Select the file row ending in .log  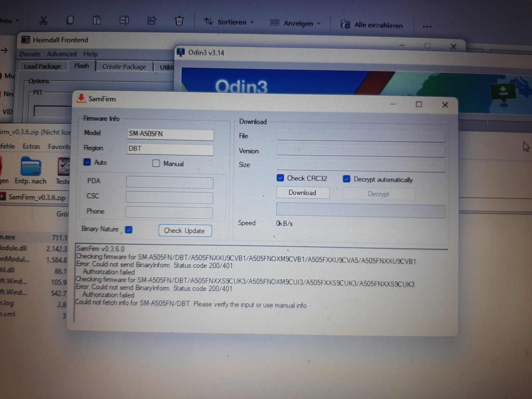pyautogui.click(x=34, y=304)
